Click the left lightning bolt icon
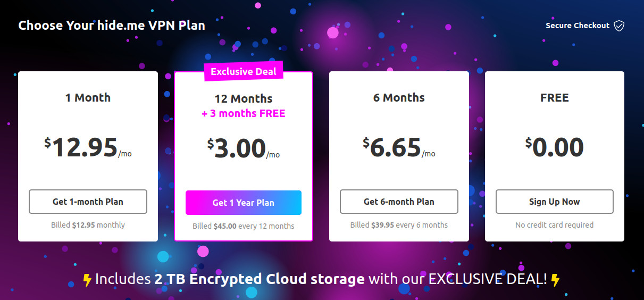 88,279
